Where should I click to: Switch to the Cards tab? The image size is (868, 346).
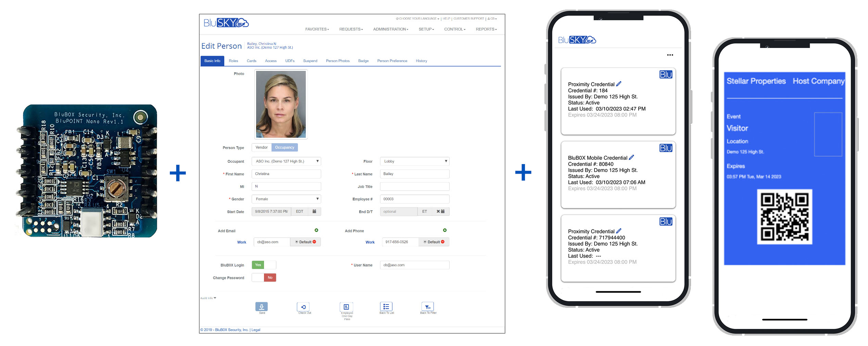pyautogui.click(x=251, y=61)
